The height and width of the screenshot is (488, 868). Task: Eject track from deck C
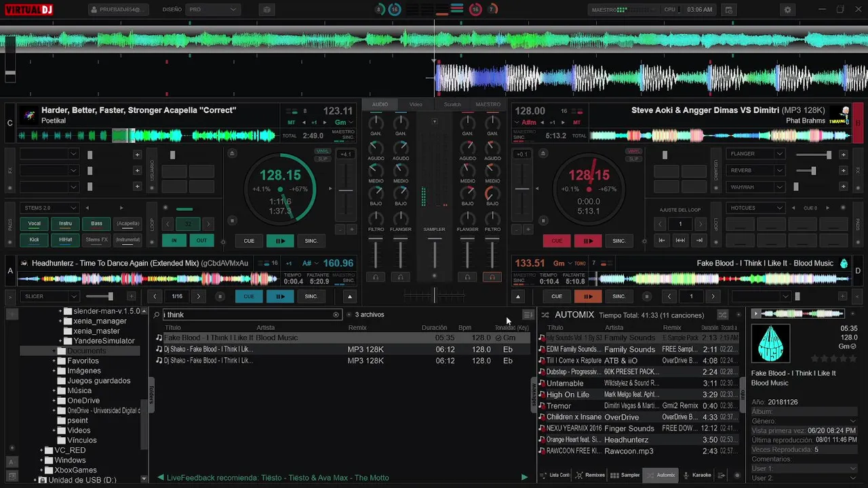tap(233, 154)
